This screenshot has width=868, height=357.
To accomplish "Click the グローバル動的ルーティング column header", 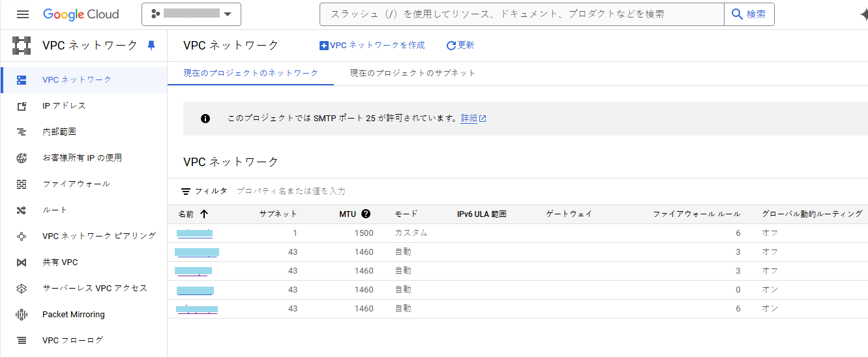I will click(x=812, y=214).
